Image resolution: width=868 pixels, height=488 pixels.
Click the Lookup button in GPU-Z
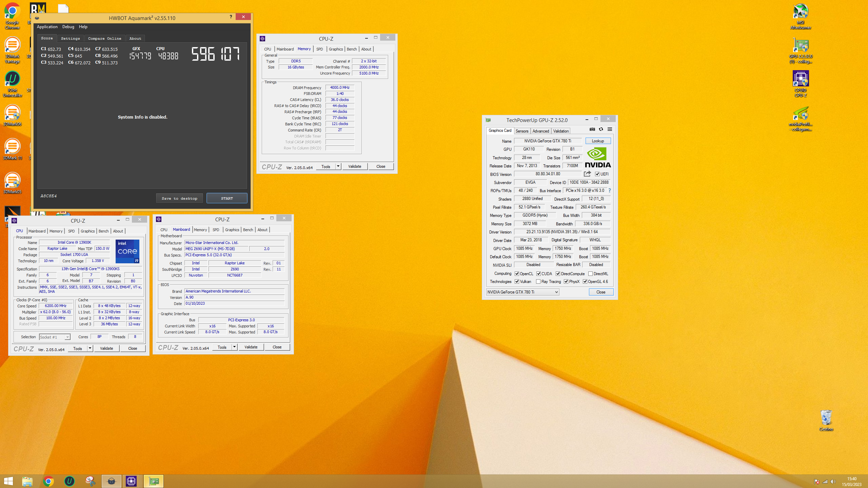click(598, 141)
